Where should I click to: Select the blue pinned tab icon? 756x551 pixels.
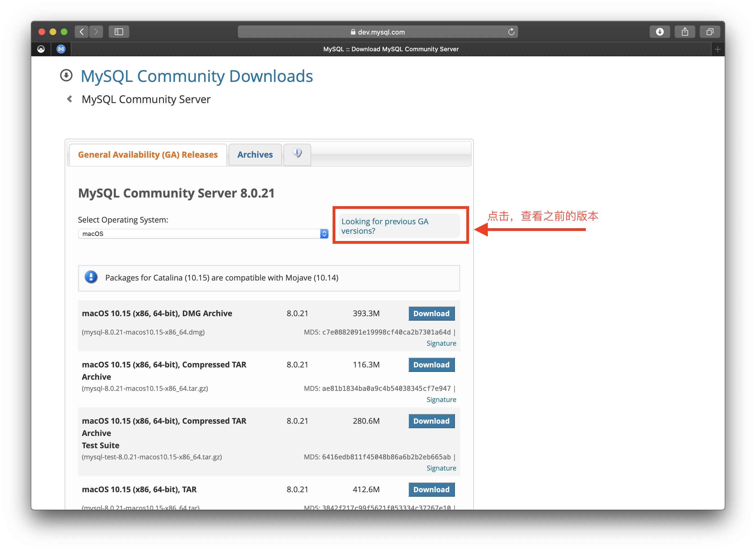[x=61, y=49]
